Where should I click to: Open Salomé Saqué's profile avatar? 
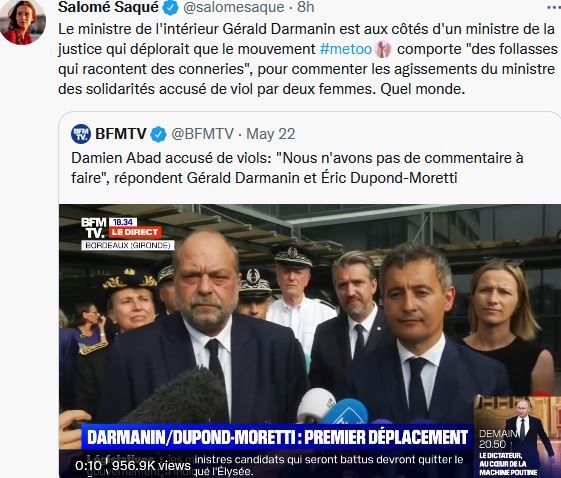(x=23, y=22)
